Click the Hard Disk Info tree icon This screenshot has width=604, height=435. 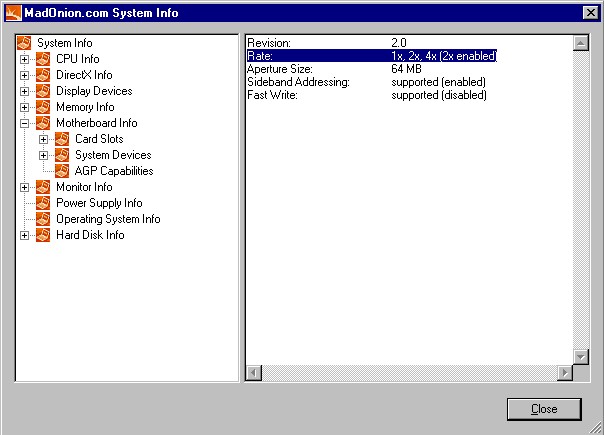pyautogui.click(x=43, y=235)
